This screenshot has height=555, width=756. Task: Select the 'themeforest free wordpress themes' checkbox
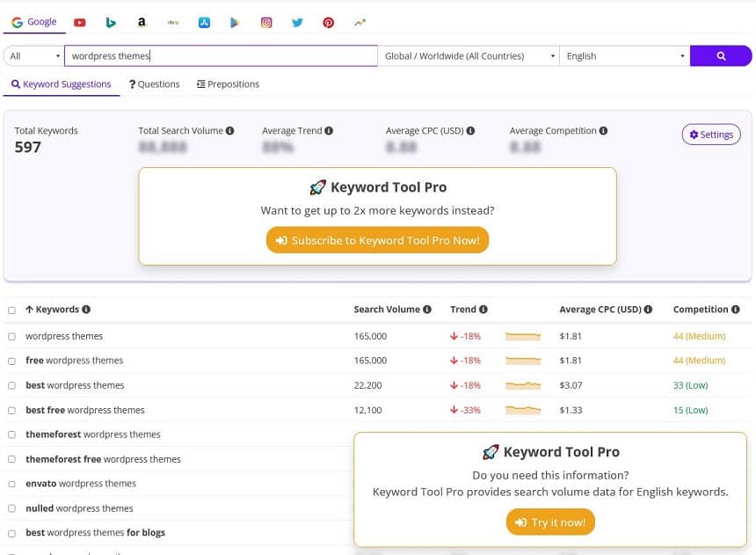point(11,459)
